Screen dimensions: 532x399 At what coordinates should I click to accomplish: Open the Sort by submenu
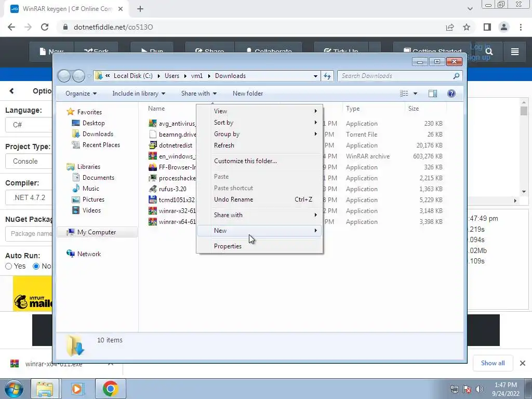[260, 123]
